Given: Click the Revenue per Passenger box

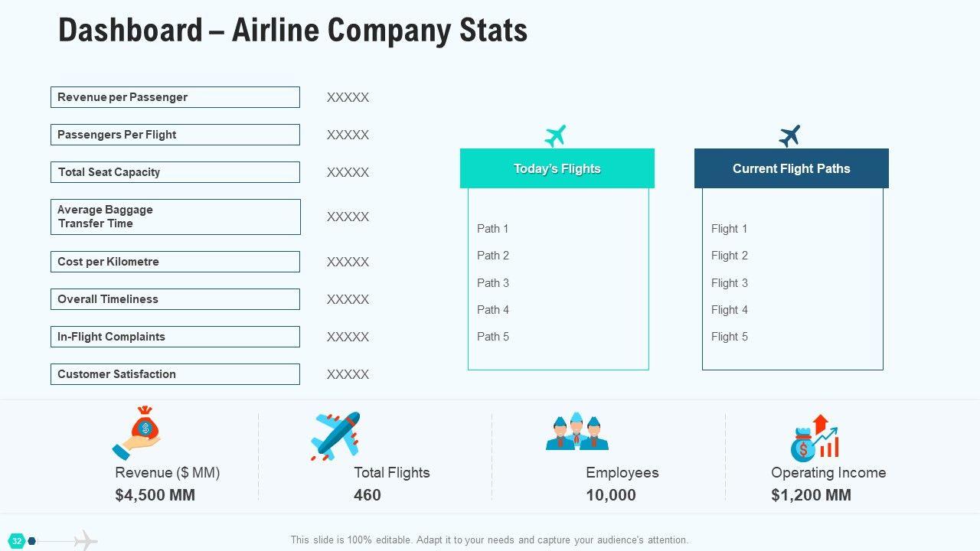Looking at the screenshot, I should (x=175, y=97).
